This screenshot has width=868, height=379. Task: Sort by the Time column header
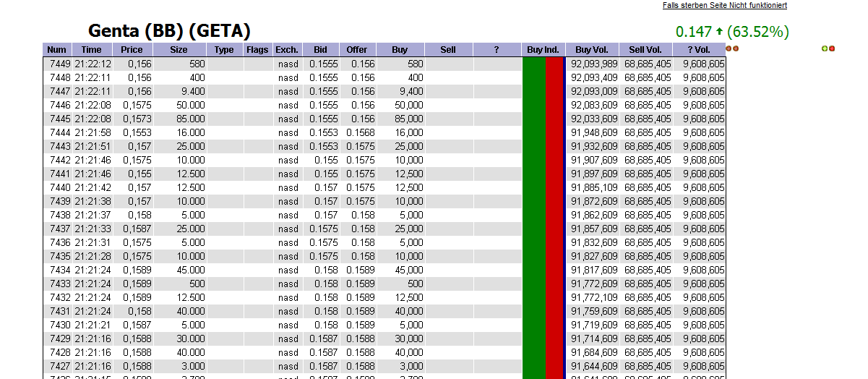coord(92,50)
